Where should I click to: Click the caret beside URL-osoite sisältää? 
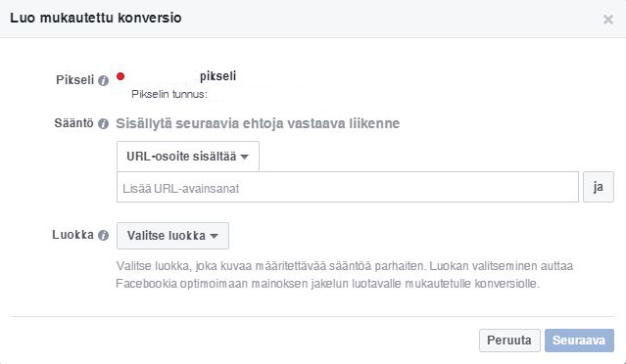point(244,157)
